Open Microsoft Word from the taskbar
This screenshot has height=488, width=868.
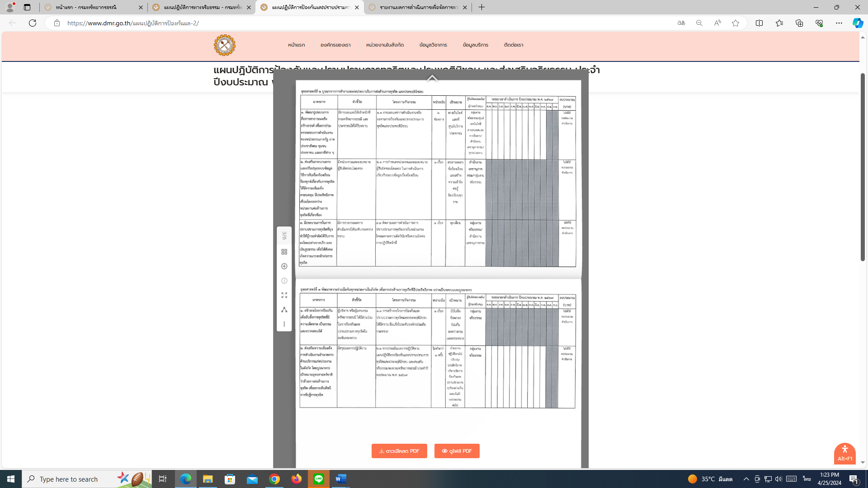341,479
